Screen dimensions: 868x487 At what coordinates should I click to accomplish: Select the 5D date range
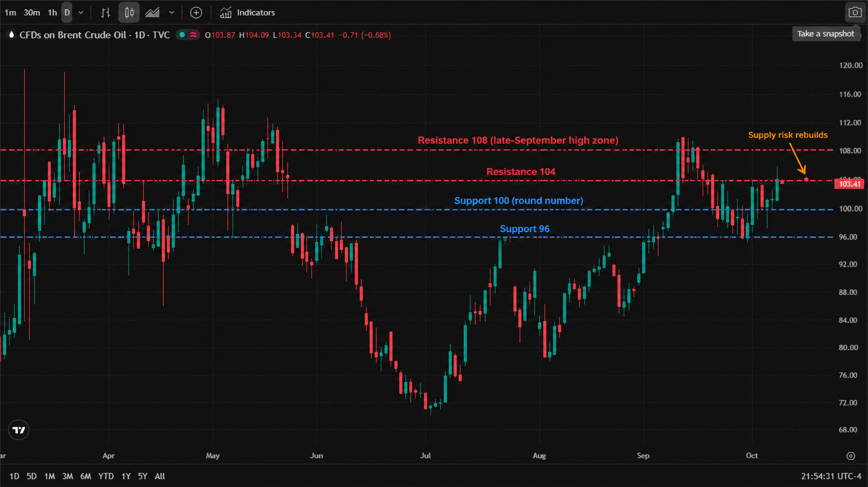click(x=31, y=476)
